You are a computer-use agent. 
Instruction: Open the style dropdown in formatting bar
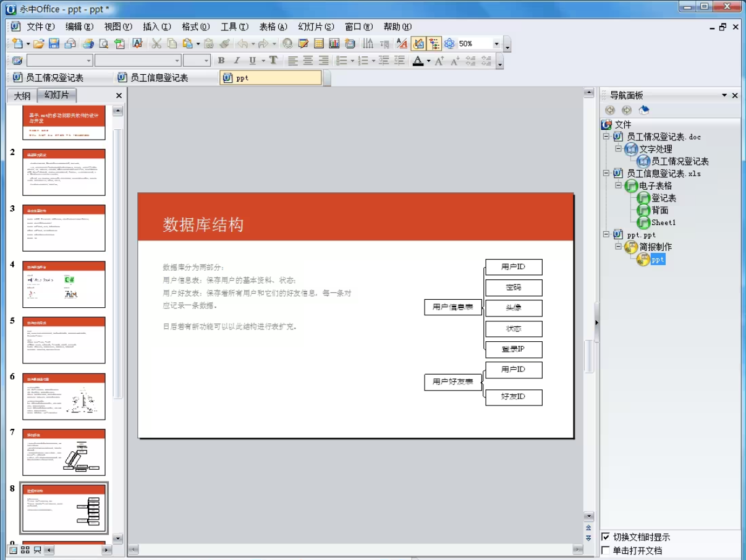pos(89,61)
